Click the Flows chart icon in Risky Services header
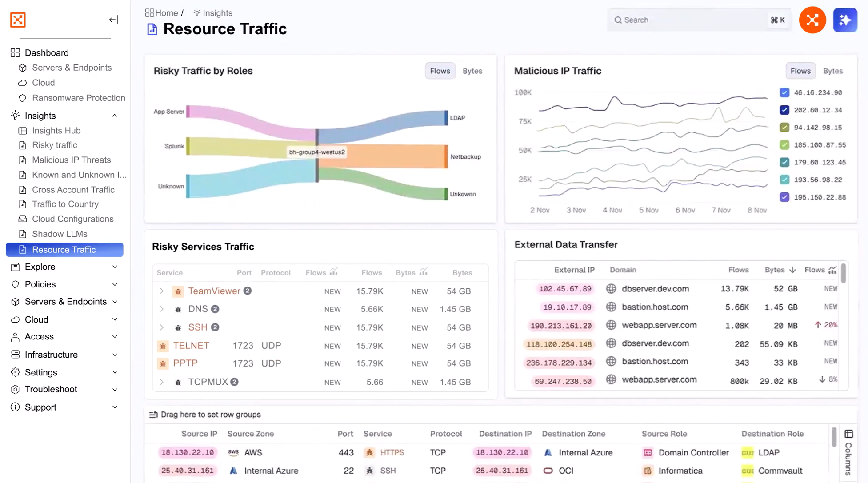Viewport: 868px width, 483px height. (334, 272)
